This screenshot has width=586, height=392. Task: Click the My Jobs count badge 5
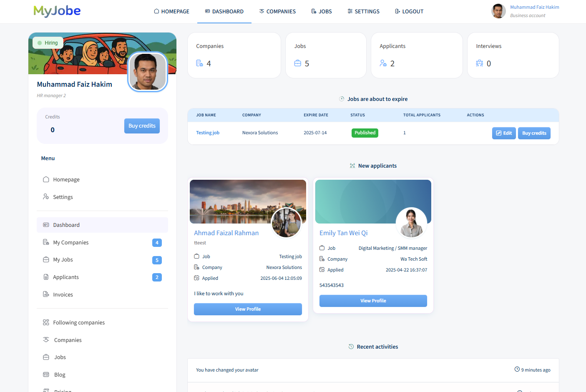tap(157, 260)
